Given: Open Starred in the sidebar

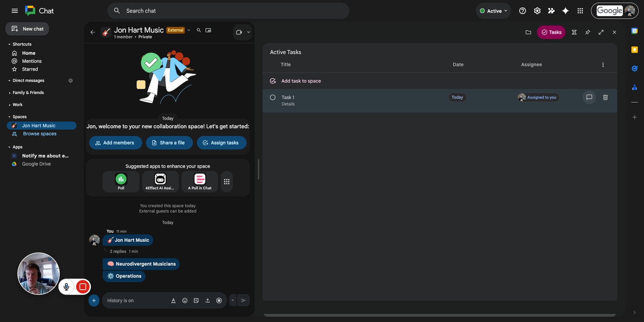Looking at the screenshot, I should tap(30, 69).
